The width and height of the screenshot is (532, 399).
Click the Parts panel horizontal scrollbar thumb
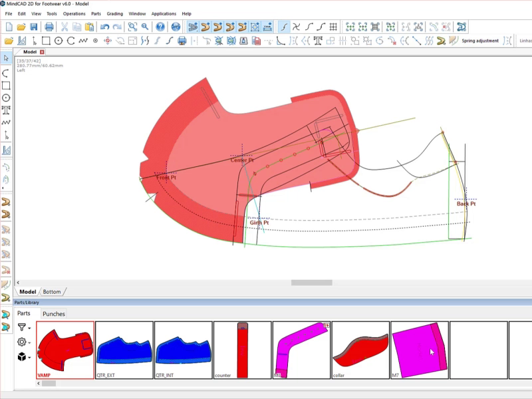click(49, 384)
